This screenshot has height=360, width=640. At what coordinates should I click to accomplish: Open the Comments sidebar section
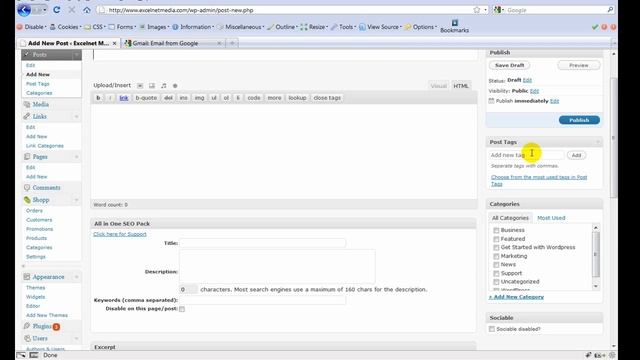[46, 188]
